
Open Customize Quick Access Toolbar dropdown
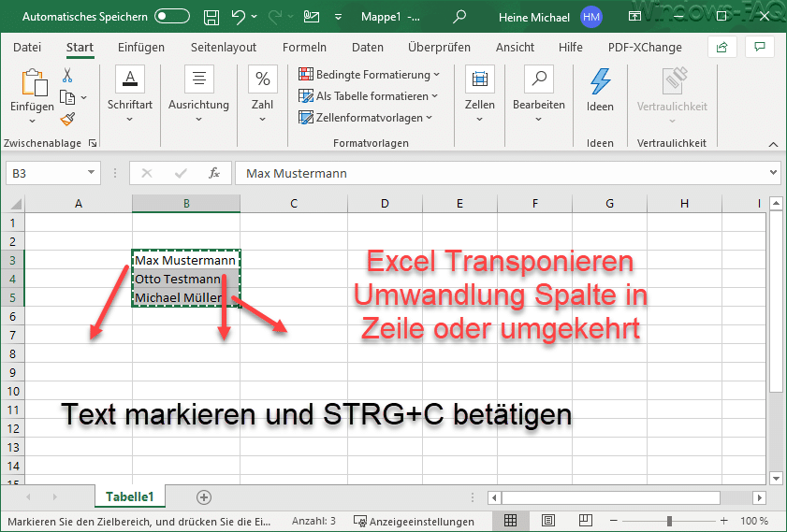pyautogui.click(x=339, y=17)
